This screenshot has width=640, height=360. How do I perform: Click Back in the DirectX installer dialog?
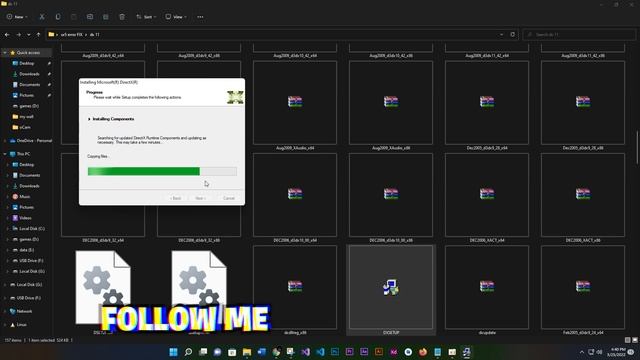[176, 198]
